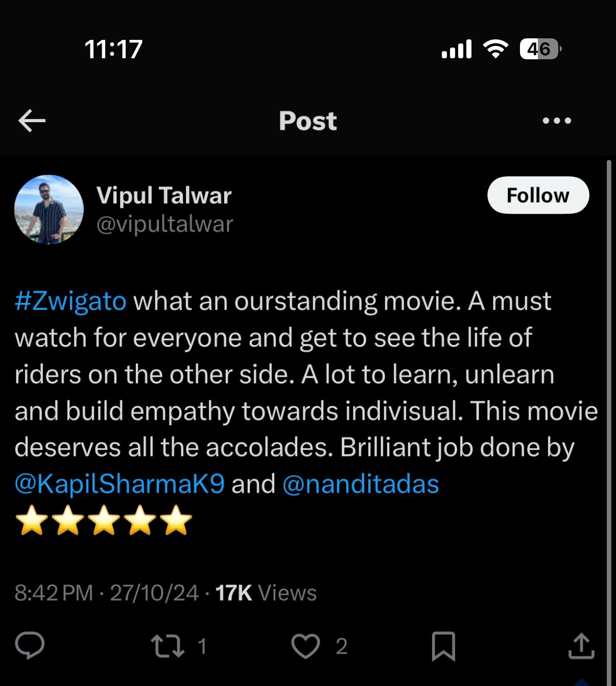Tap the Wi-Fi status icon

tap(495, 49)
